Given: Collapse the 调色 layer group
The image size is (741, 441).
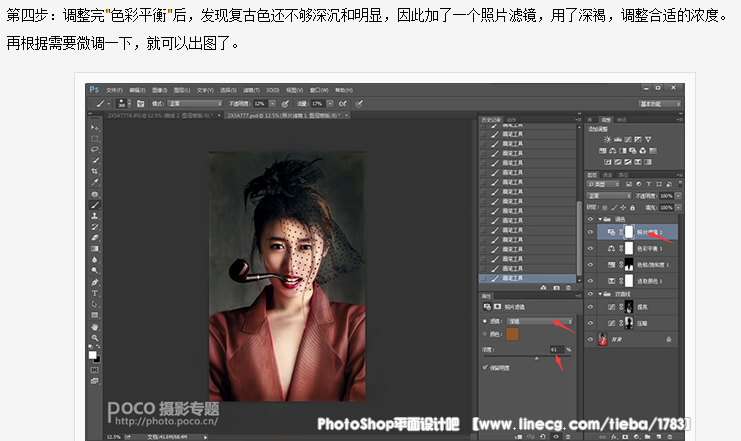Looking at the screenshot, I should (601, 219).
